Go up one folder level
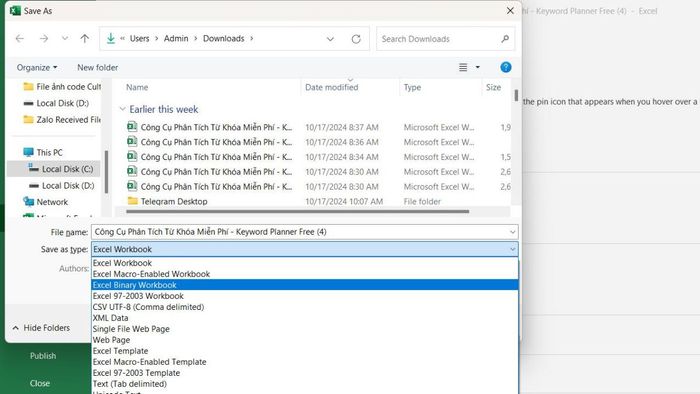Screen dimensions: 700x394 84,39
